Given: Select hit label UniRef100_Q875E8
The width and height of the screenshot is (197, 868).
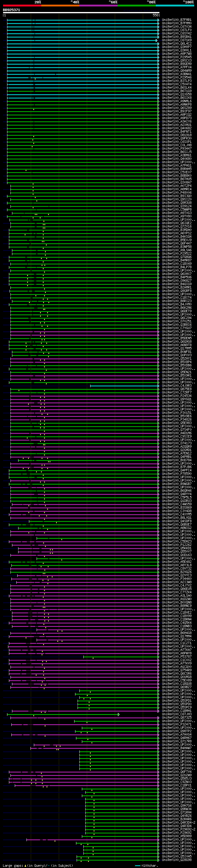Looking at the screenshot, I should pyautogui.click(x=176, y=389).
